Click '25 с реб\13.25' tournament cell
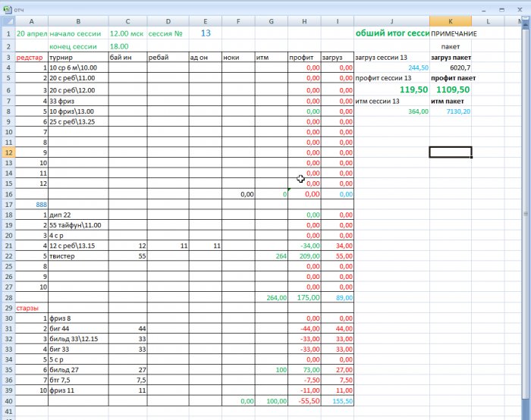The width and height of the screenshot is (531, 420). (x=78, y=121)
